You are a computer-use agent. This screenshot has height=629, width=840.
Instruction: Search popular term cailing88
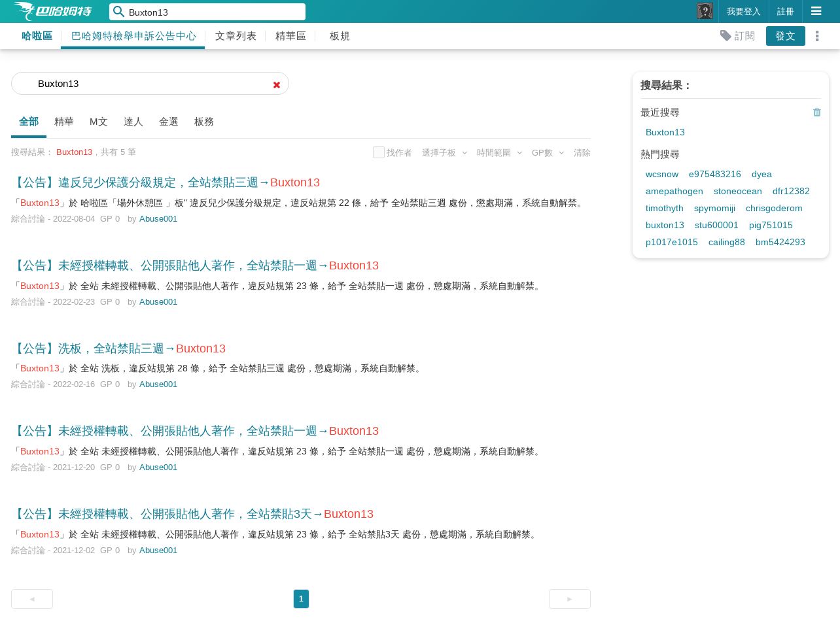pyautogui.click(x=727, y=242)
